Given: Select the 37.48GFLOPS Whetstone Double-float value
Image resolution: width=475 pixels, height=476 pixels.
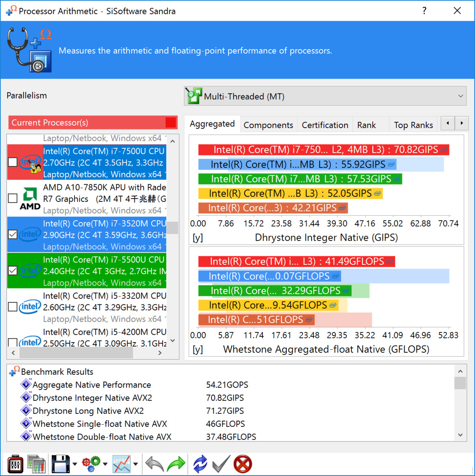Looking at the screenshot, I should pyautogui.click(x=231, y=437).
